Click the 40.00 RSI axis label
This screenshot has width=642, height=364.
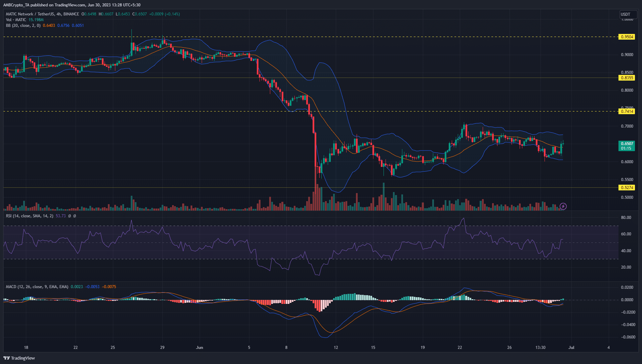626,251
